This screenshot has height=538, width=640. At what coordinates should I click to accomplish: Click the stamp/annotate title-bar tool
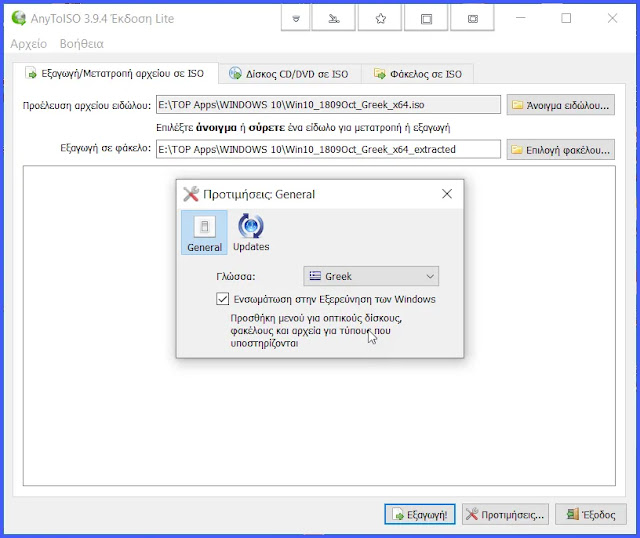pyautogui.click(x=333, y=19)
